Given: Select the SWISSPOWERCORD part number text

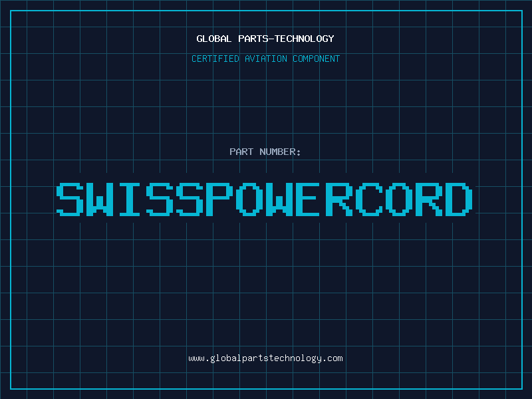Looking at the screenshot, I should [264, 199].
